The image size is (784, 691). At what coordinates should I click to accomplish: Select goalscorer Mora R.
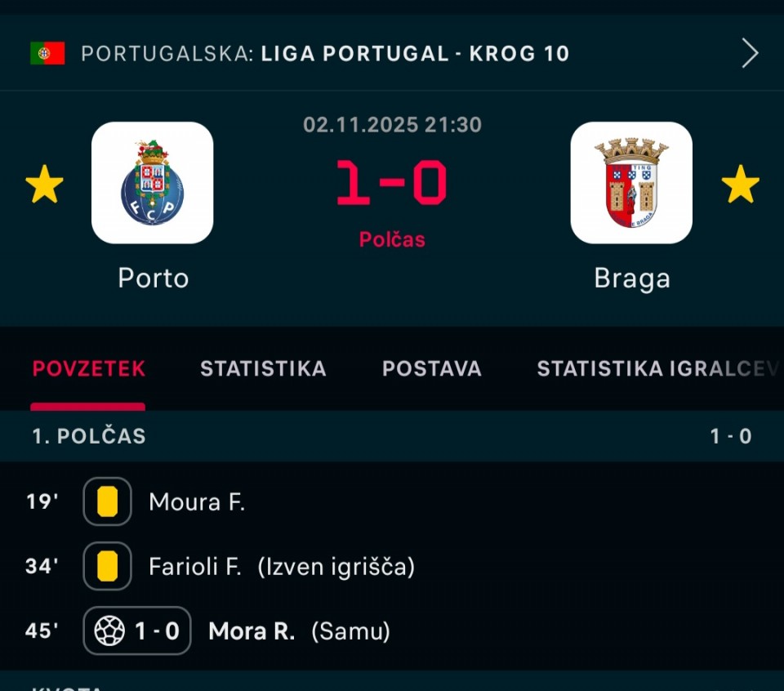pos(252,631)
